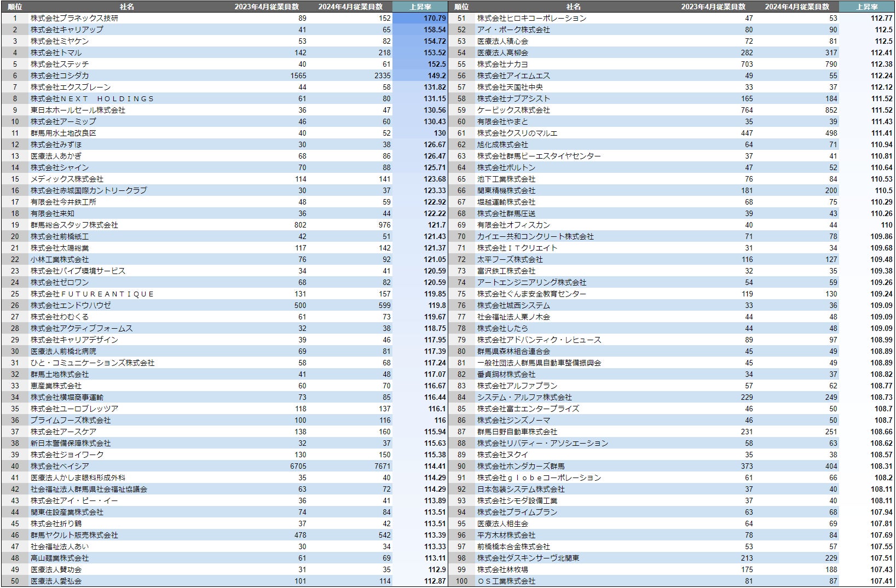Select the 太平フーズ株式会社 cell

(510, 259)
